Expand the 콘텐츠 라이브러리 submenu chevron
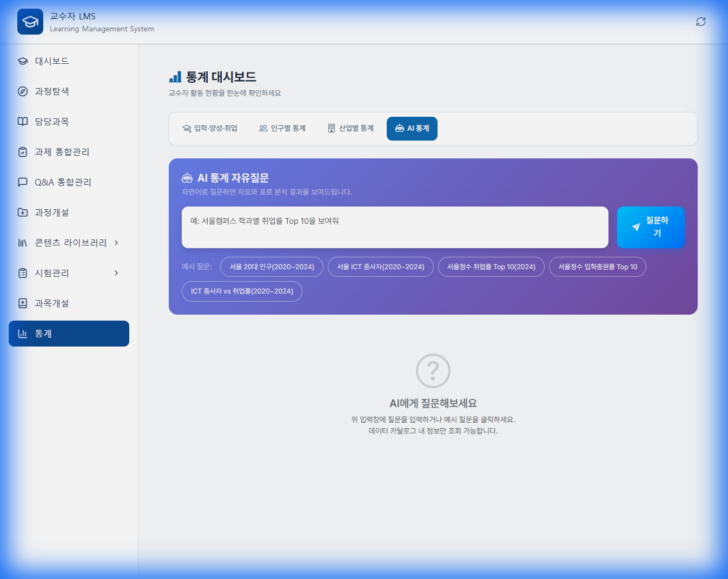728x579 pixels. tap(116, 243)
